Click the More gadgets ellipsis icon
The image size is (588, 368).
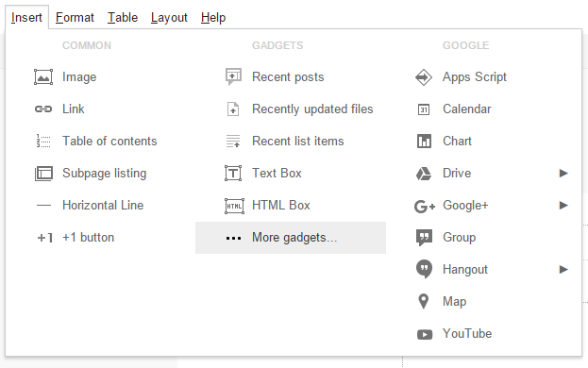(x=233, y=238)
